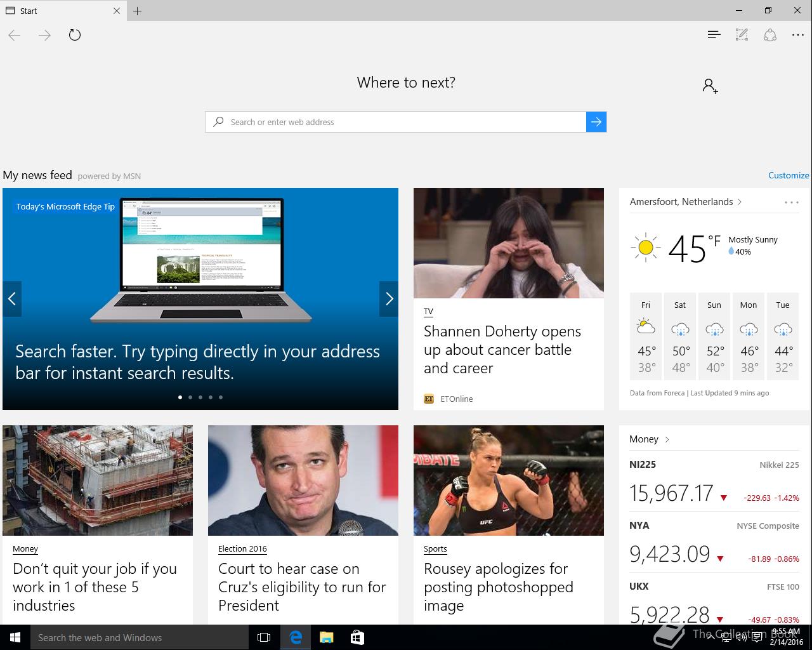
Task: Open a new tab
Action: click(x=138, y=11)
